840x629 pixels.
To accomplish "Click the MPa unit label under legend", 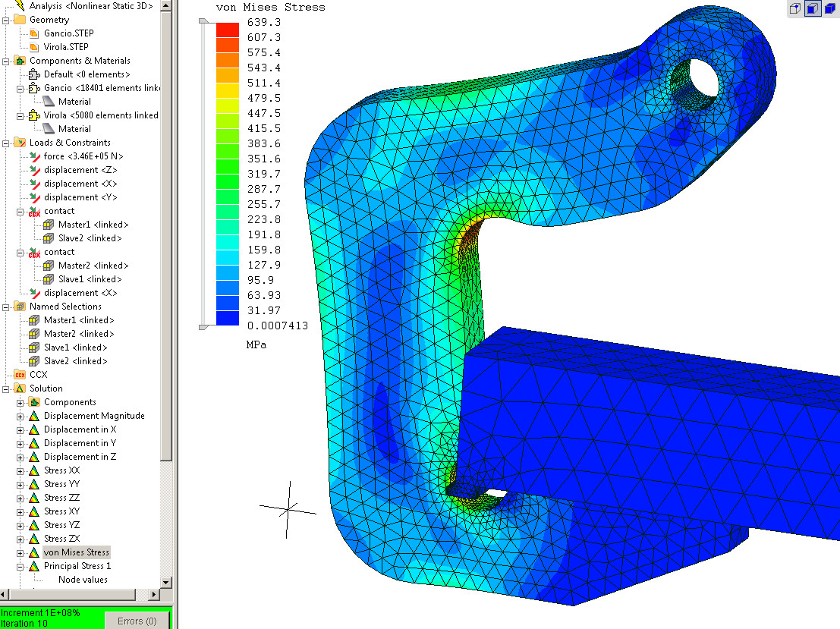I will (256, 345).
